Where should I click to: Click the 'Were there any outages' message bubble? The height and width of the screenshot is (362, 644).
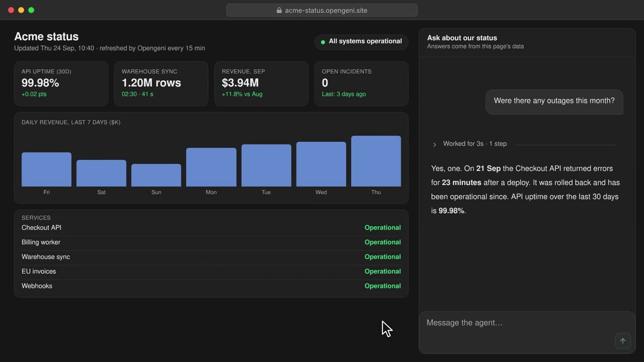point(554,102)
